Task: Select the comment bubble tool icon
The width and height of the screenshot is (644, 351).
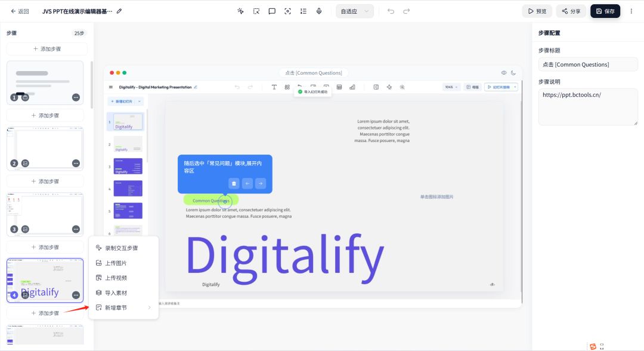Action: (272, 11)
